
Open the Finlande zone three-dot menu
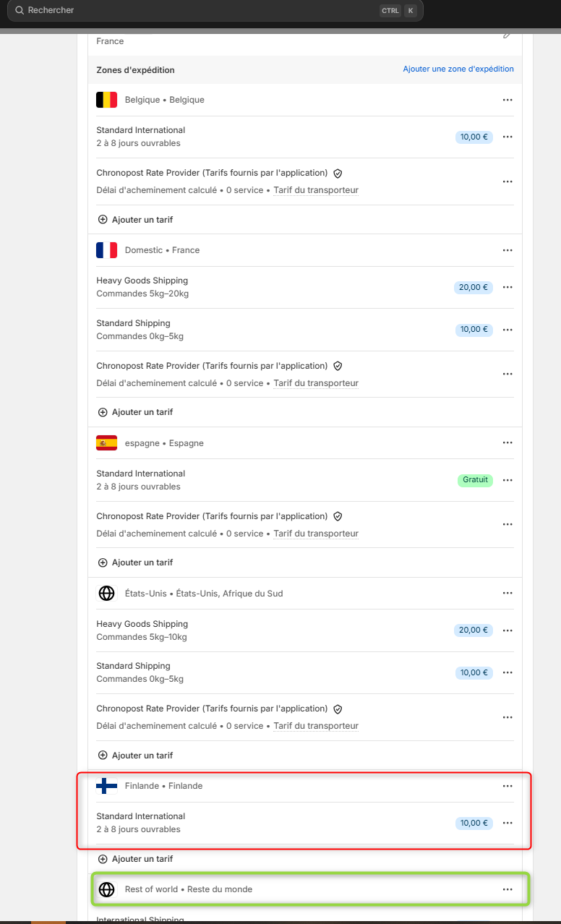508,786
